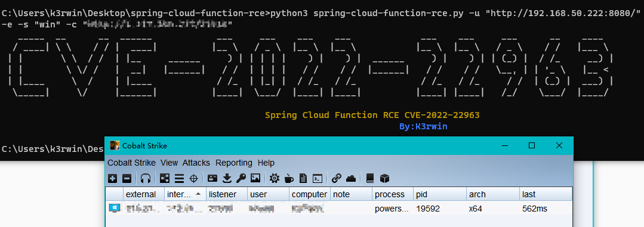Sort sessions by pid column header
The width and height of the screenshot is (644, 227).
point(440,194)
